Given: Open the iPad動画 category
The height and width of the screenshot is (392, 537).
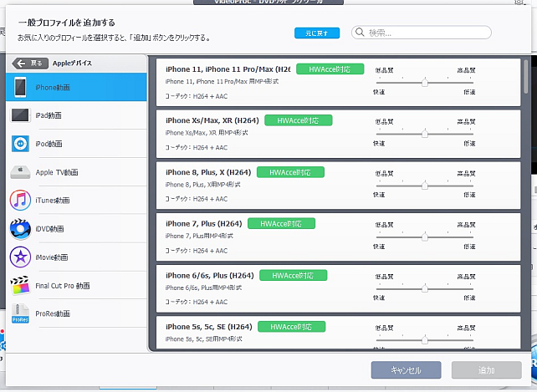Looking at the screenshot, I should [76, 115].
